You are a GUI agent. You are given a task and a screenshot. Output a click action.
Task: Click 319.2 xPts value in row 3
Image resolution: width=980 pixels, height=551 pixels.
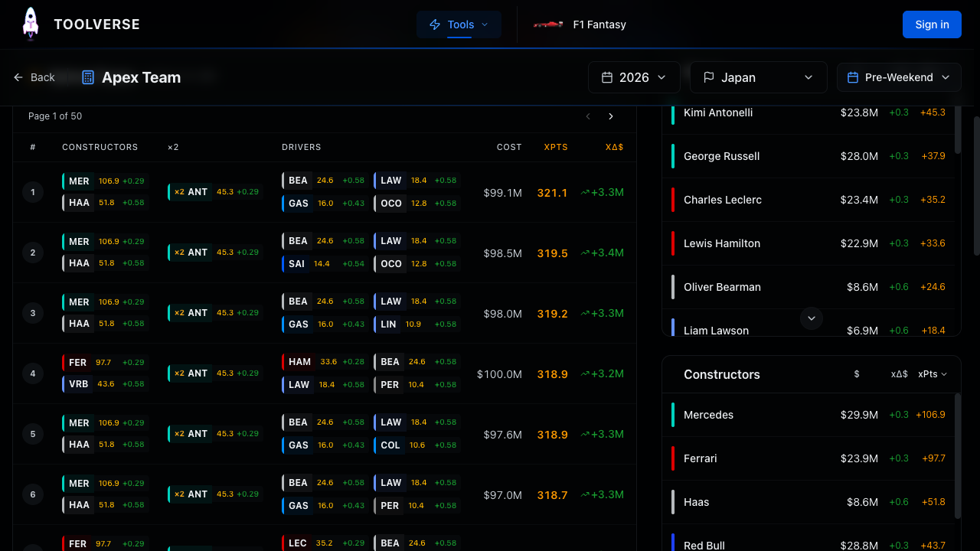(552, 314)
